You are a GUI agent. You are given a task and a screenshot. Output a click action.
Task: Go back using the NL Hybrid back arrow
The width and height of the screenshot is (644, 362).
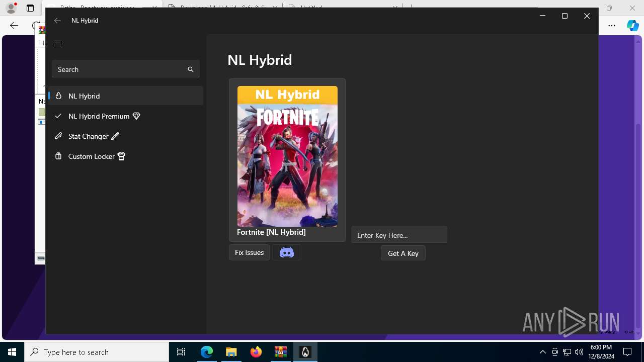[57, 21]
